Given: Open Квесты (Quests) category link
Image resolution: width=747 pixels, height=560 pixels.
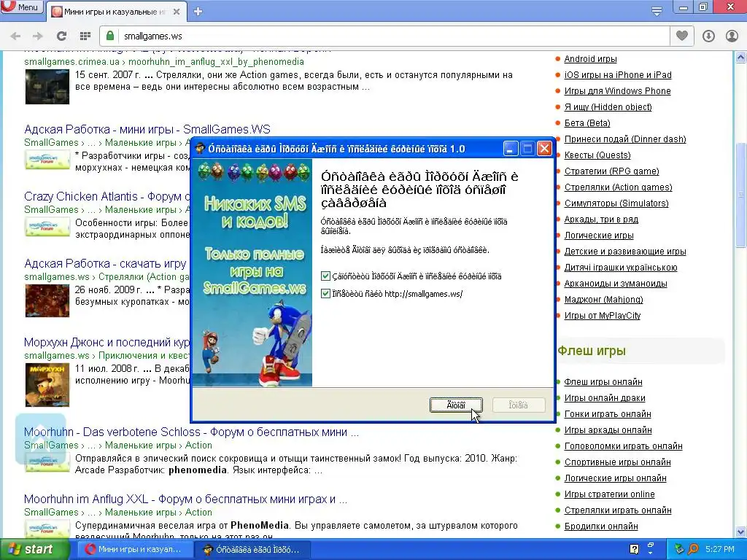Looking at the screenshot, I should click(x=597, y=155).
